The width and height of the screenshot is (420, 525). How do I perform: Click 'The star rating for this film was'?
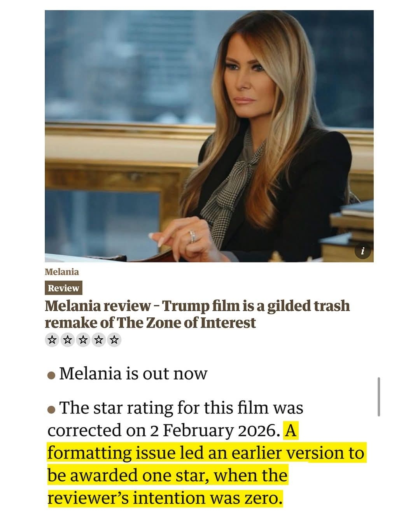click(181, 408)
